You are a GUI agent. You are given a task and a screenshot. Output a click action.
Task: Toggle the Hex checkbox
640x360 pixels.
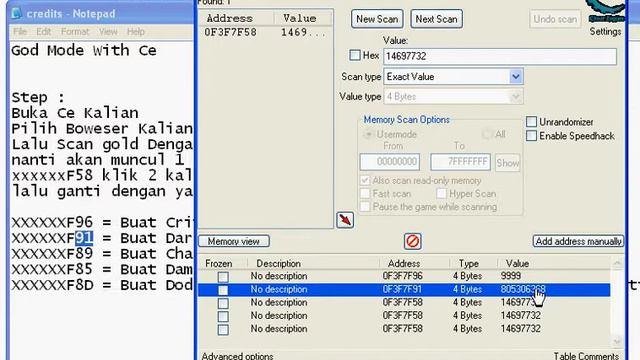point(355,55)
